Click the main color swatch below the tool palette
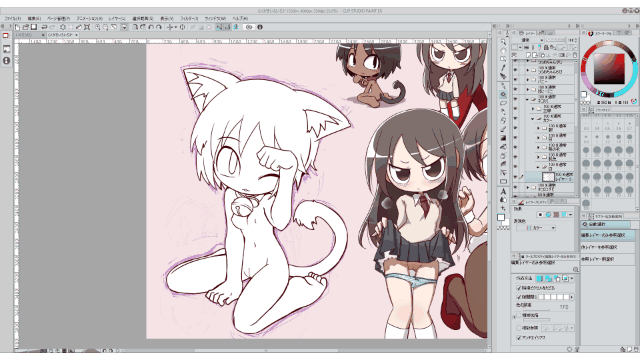 [x=501, y=218]
